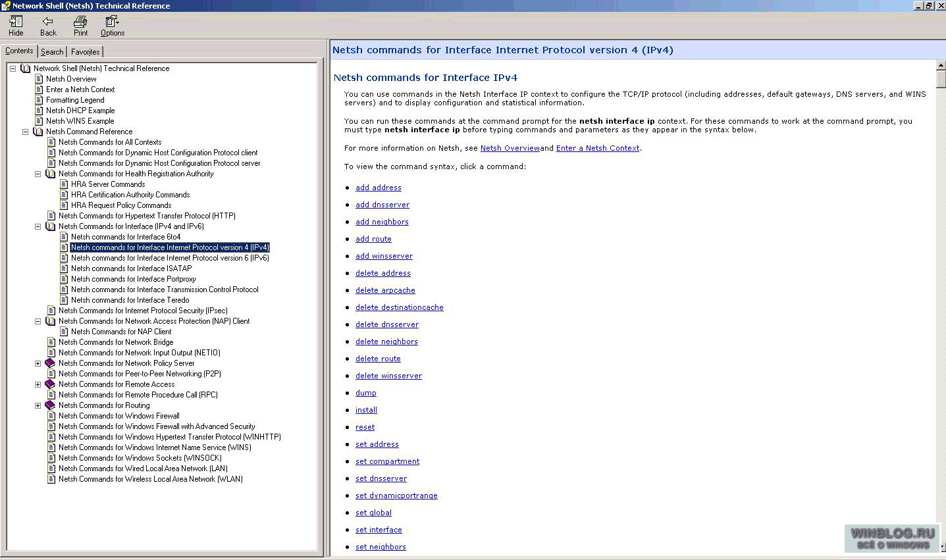This screenshot has height=560, width=946.
Task: Click the article scrollbar up arrow
Action: [941, 66]
